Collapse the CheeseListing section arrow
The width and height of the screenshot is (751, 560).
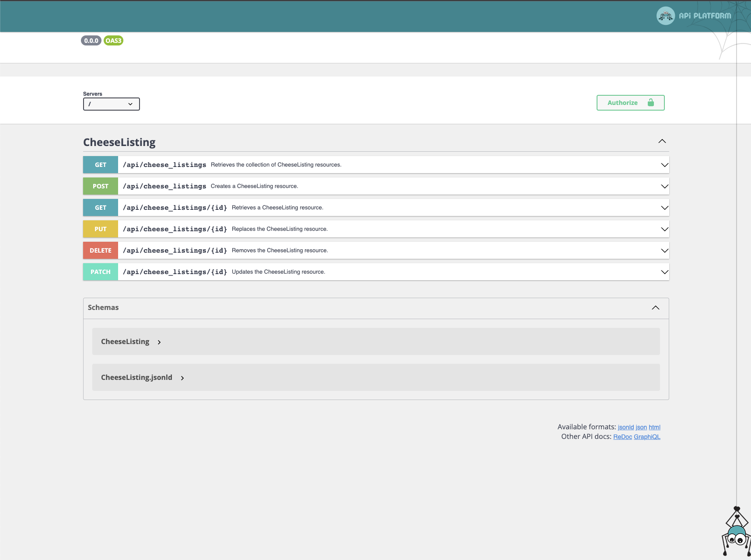tap(662, 141)
